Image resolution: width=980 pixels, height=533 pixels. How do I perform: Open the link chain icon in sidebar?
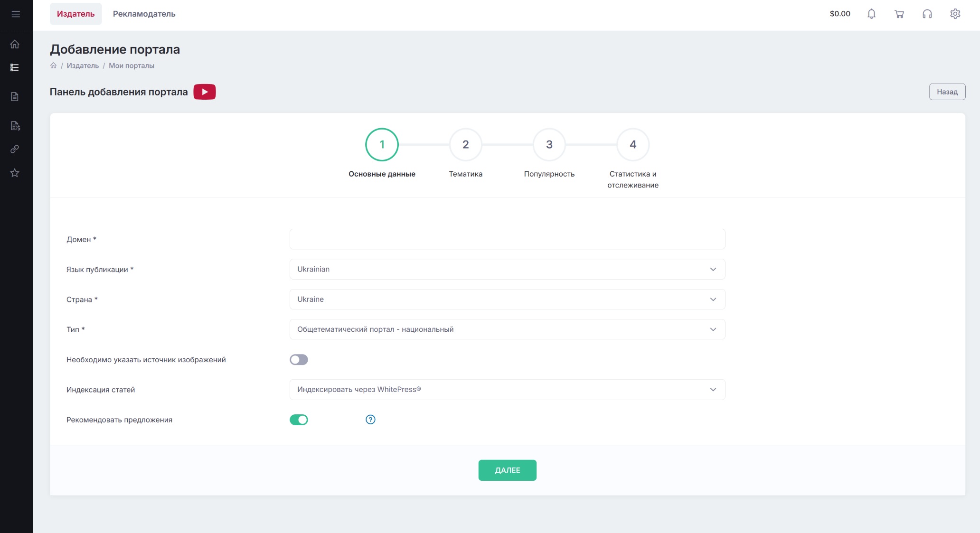tap(15, 149)
